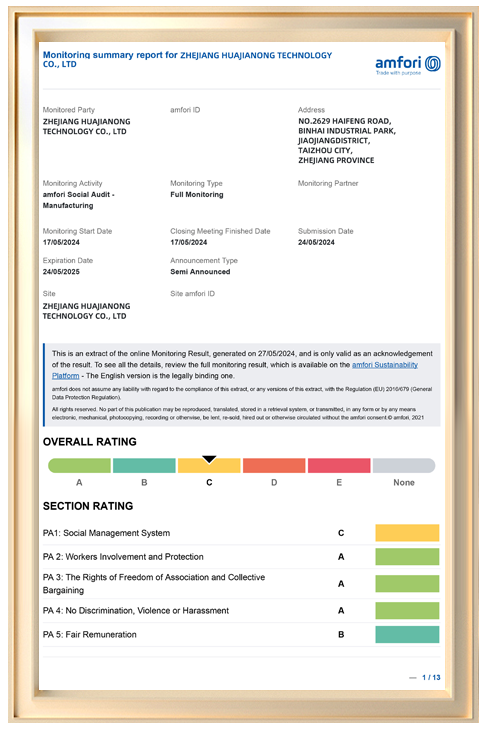Click 'PA 2: Workers Involvement and Protection' text
Image resolution: width=485 pixels, height=731 pixels.
pos(123,557)
